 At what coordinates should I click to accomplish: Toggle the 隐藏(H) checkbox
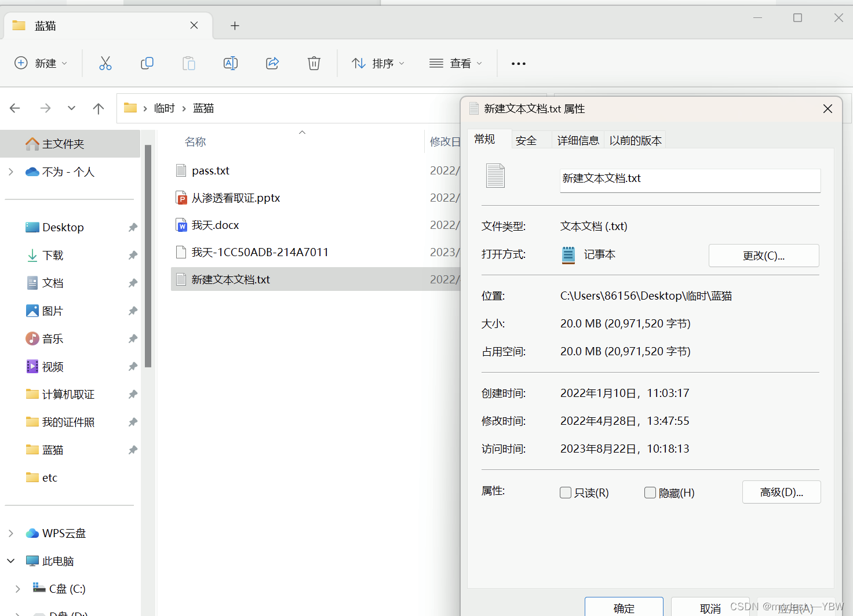pos(650,493)
